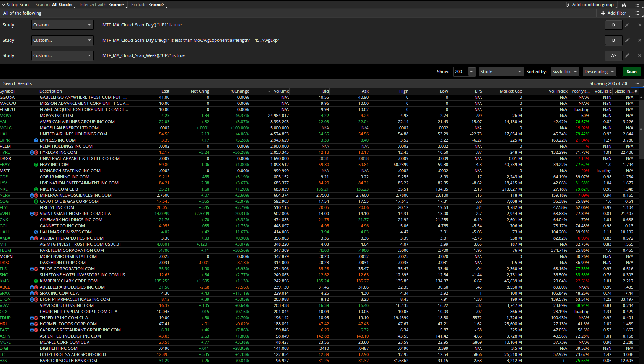Viewport: 644px width, 364px height.
Task: Open the Scan in All Stocks menu
Action: pos(54,5)
